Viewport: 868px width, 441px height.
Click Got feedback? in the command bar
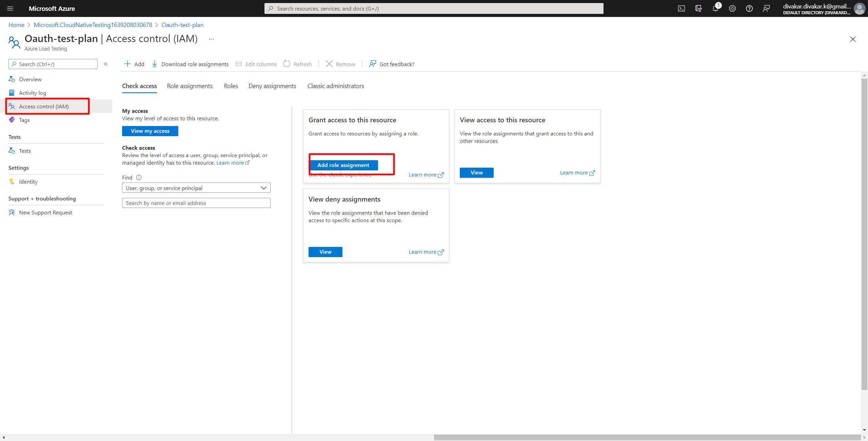pyautogui.click(x=392, y=64)
